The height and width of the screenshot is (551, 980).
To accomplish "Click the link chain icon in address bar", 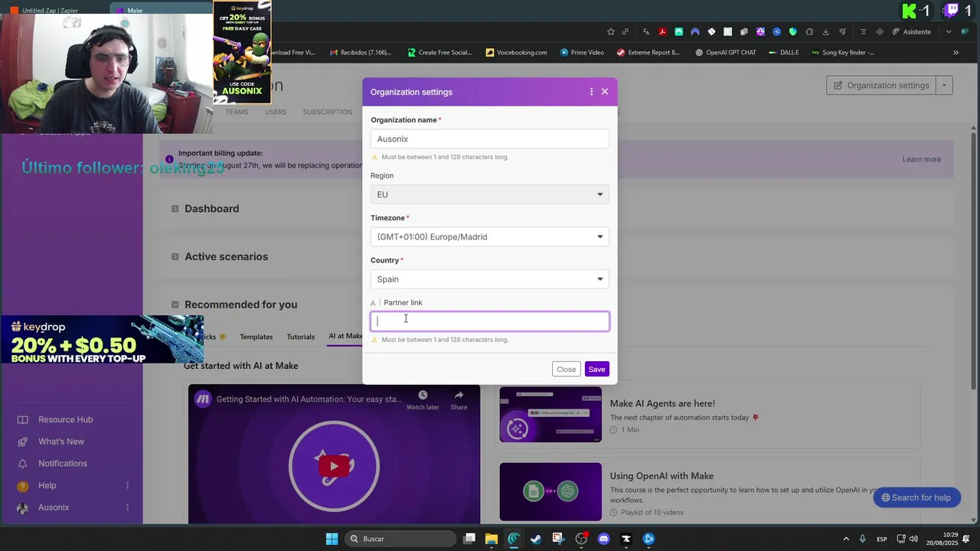I will point(626,31).
